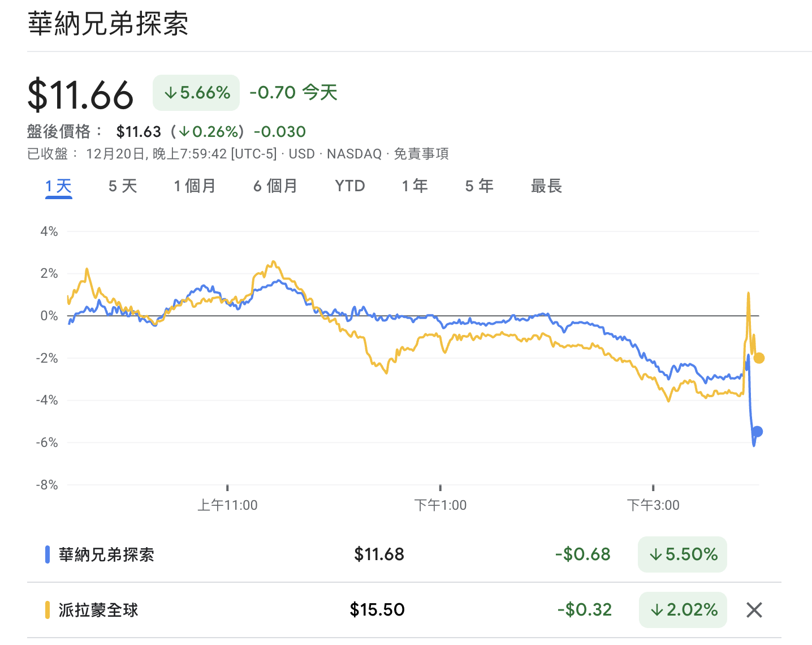Click the blue endpoint dot on chart

[757, 432]
